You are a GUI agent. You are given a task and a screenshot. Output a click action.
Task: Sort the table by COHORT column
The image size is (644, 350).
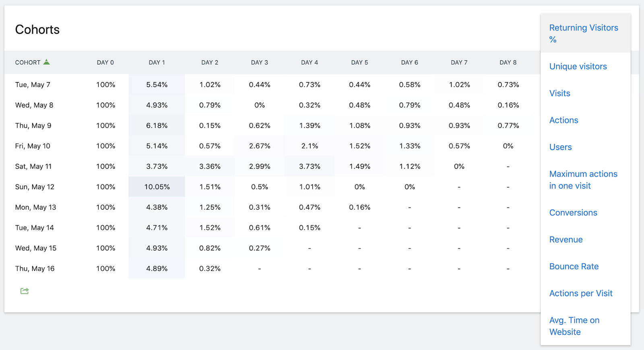tap(29, 62)
